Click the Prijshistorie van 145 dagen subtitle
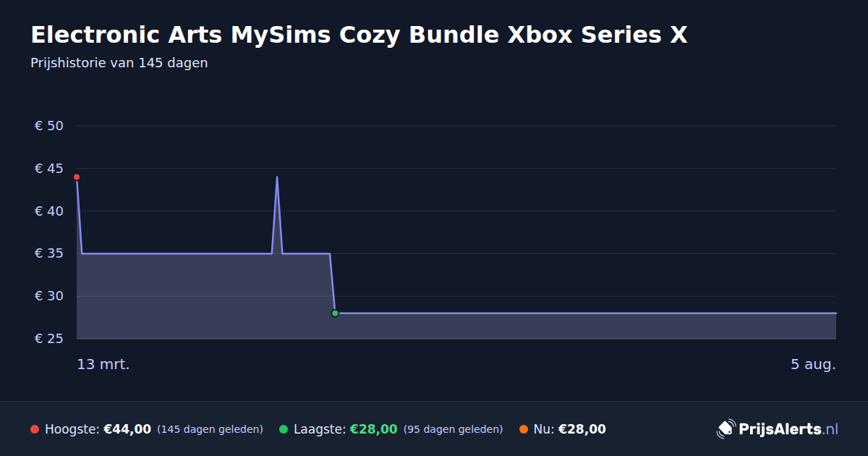 [119, 63]
